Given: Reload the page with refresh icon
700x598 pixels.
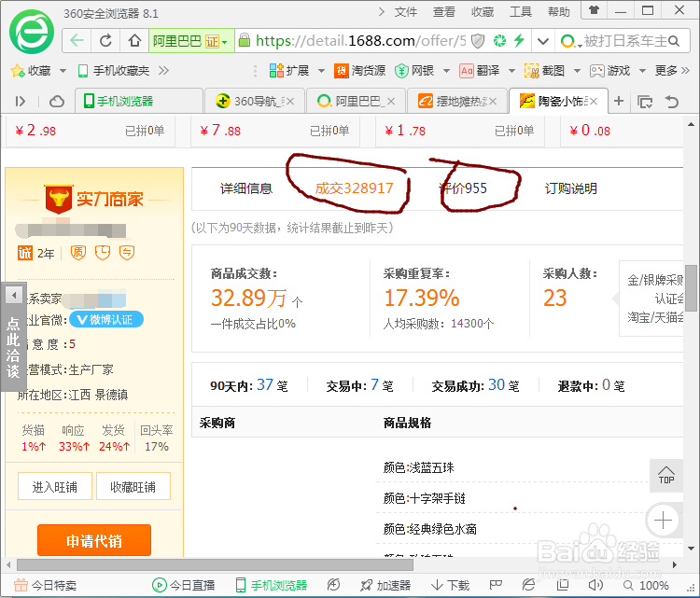Looking at the screenshot, I should click(105, 41).
